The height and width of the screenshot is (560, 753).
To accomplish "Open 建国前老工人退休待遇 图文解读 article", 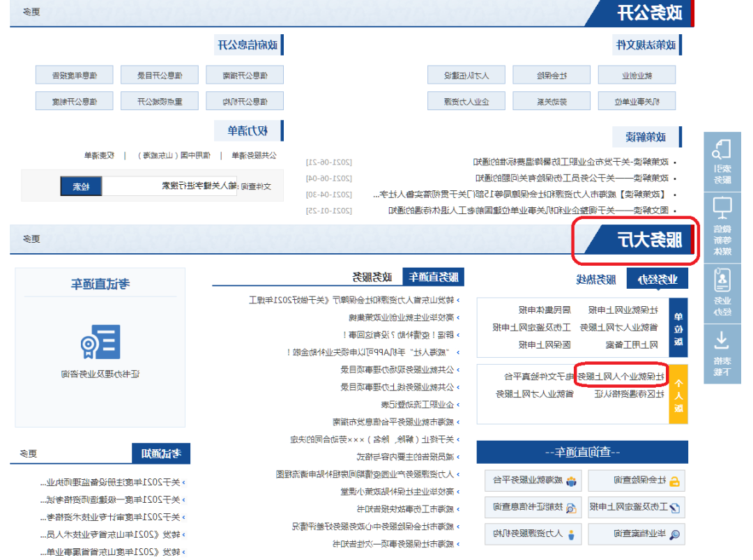I will pyautogui.click(x=528, y=211).
